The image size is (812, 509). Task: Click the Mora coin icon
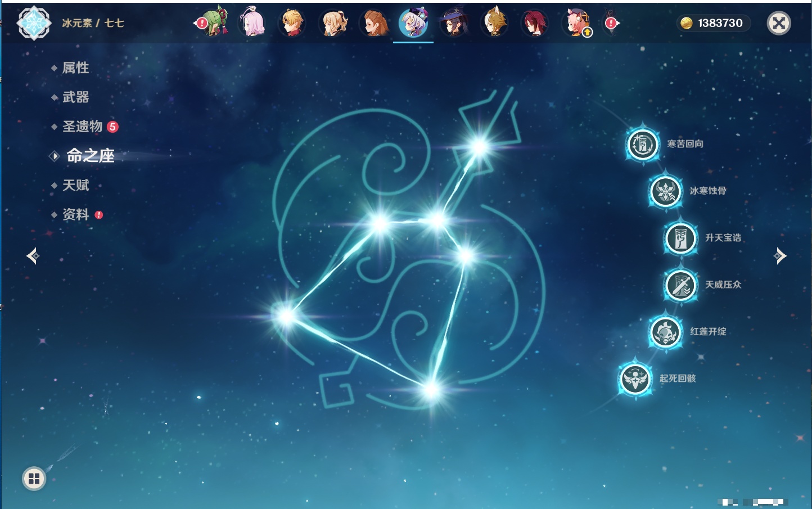[686, 23]
